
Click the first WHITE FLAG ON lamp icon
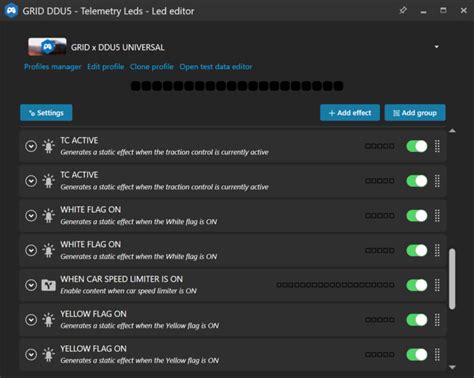48,215
